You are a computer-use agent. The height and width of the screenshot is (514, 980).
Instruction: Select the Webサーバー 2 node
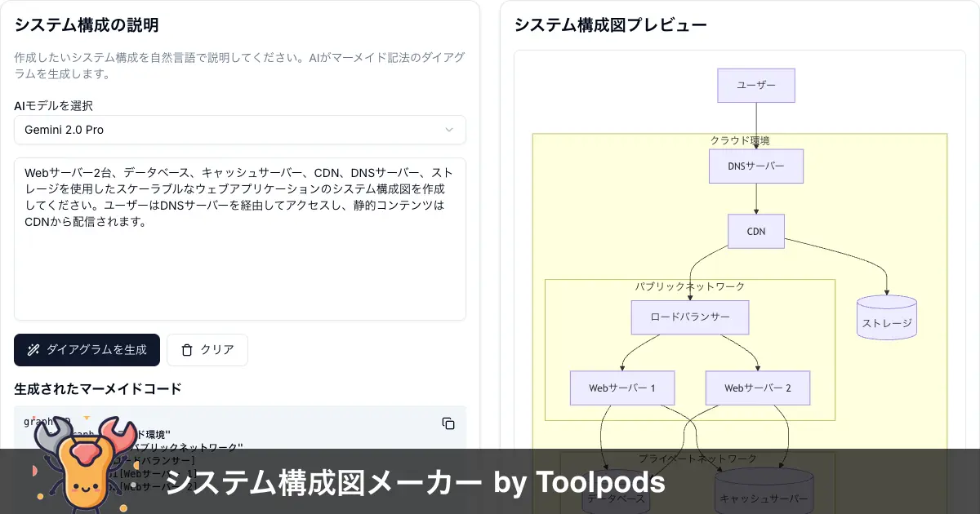point(758,388)
